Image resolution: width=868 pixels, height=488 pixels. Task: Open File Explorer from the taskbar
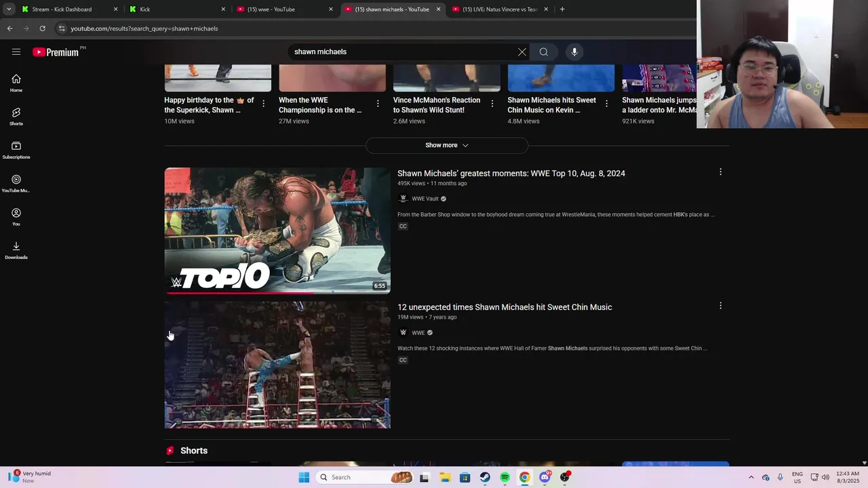445,477
